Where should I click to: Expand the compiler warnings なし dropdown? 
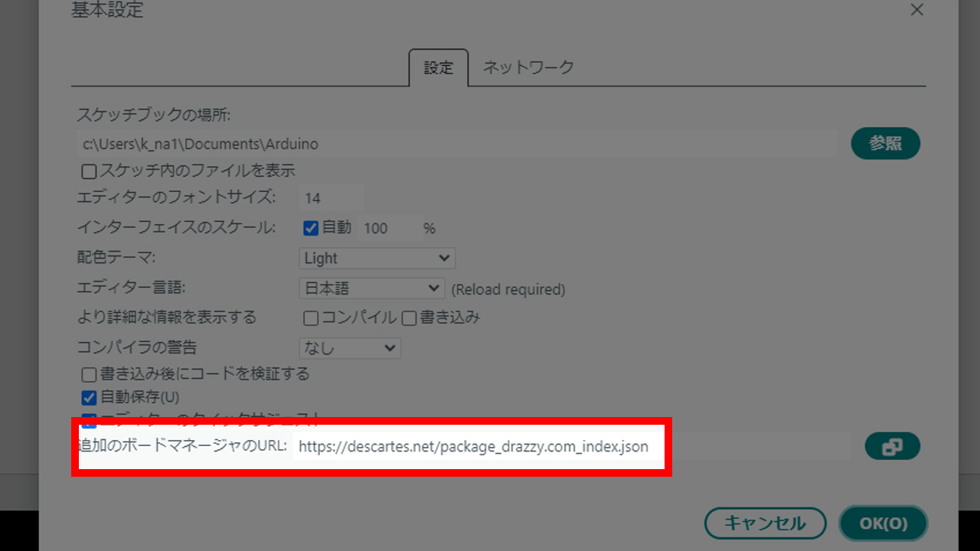click(350, 348)
